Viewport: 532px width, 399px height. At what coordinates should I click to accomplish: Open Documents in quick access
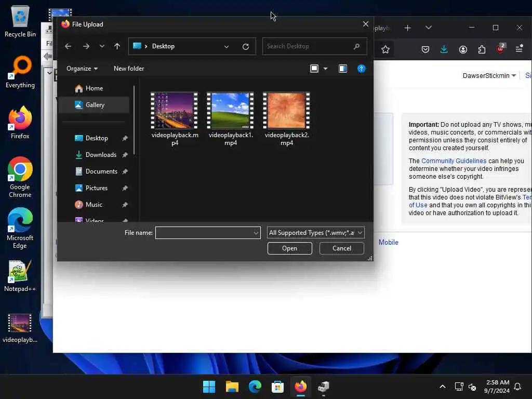click(x=101, y=171)
